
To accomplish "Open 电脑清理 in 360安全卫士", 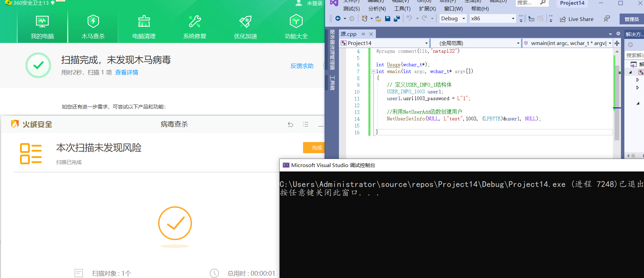I will pos(144,27).
